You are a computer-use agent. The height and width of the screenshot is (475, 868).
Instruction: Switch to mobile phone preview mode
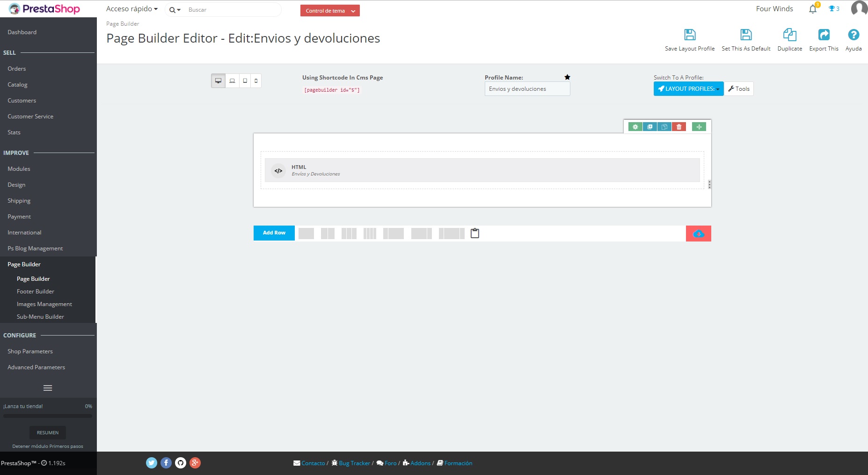tap(256, 81)
